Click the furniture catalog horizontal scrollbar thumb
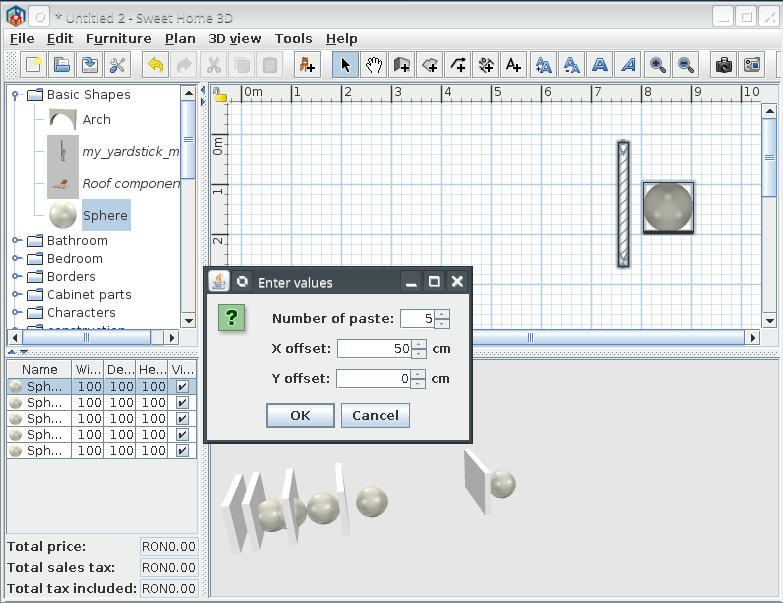 (86, 338)
